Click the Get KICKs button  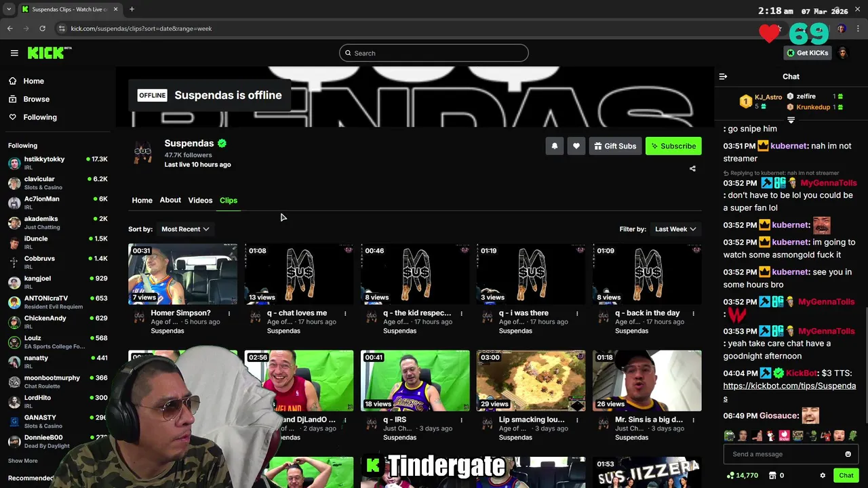pyautogui.click(x=807, y=53)
